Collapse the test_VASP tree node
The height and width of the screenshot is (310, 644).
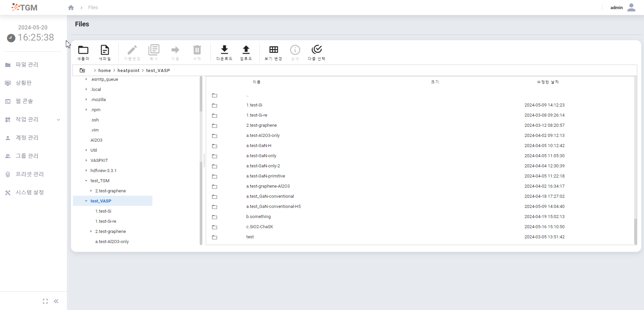[86, 201]
